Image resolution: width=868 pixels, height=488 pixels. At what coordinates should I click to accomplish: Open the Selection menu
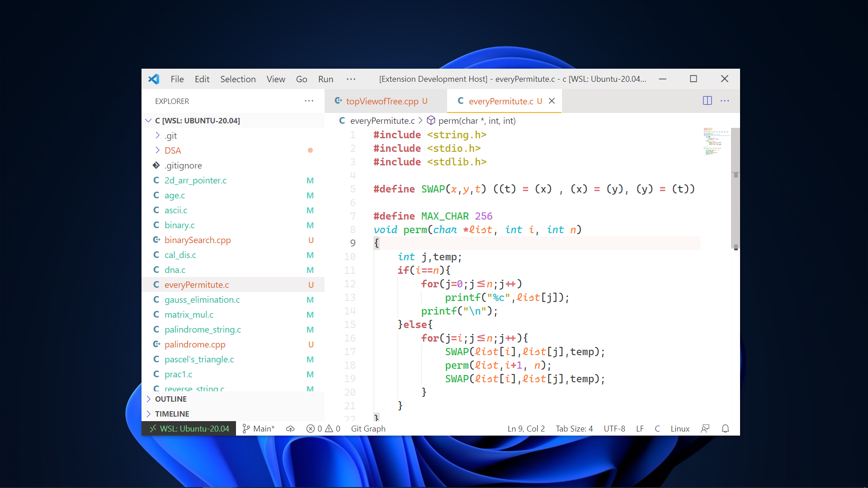[x=238, y=79]
